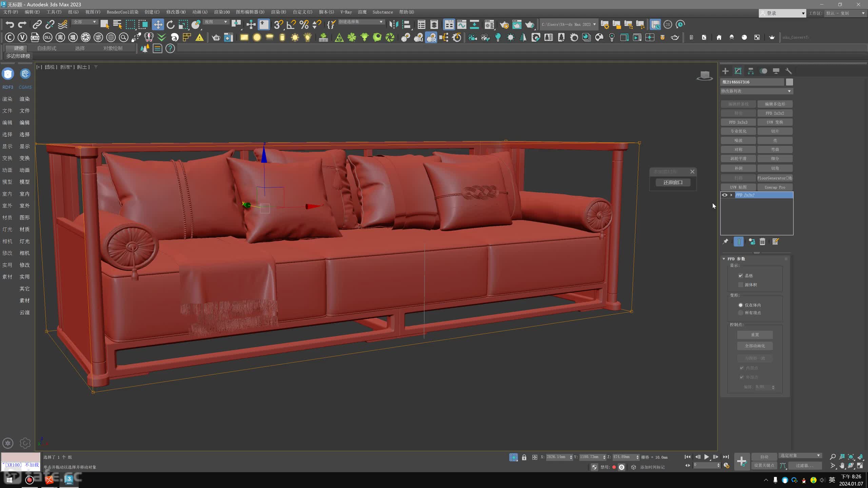Switch to the 对象绘制 ribbon tab

113,48
